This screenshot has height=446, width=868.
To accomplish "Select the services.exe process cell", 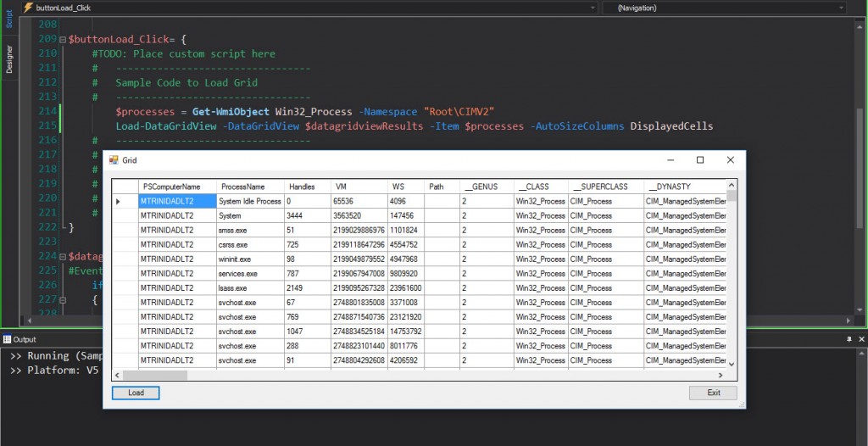I will click(x=250, y=273).
